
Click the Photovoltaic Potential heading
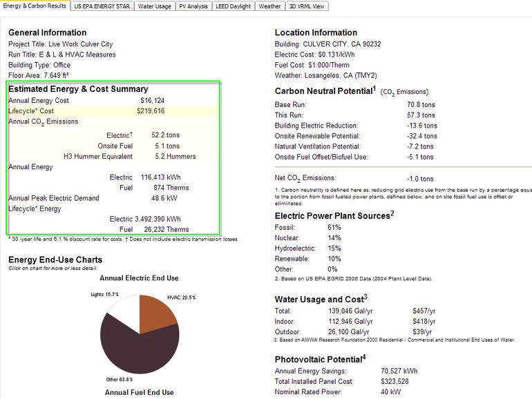point(321,359)
